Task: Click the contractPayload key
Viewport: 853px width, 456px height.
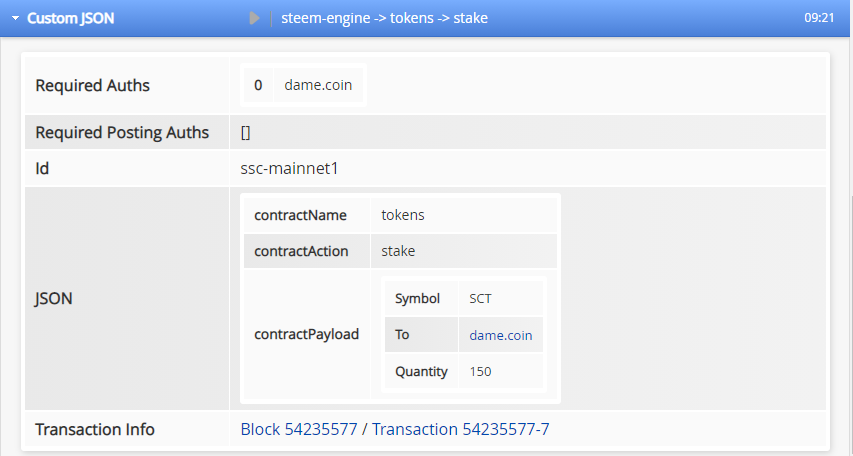Action: (x=306, y=334)
